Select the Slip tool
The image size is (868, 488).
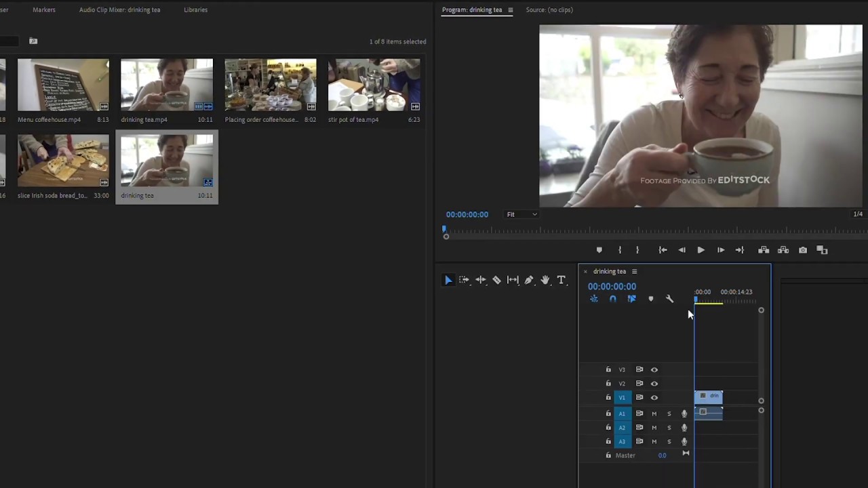513,280
